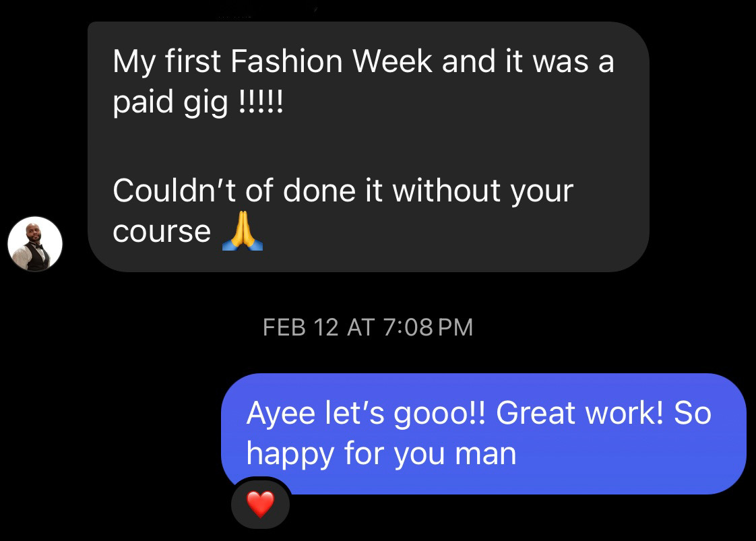756x541 pixels.
Task: Tap the red heart reaction
Action: [x=260, y=505]
